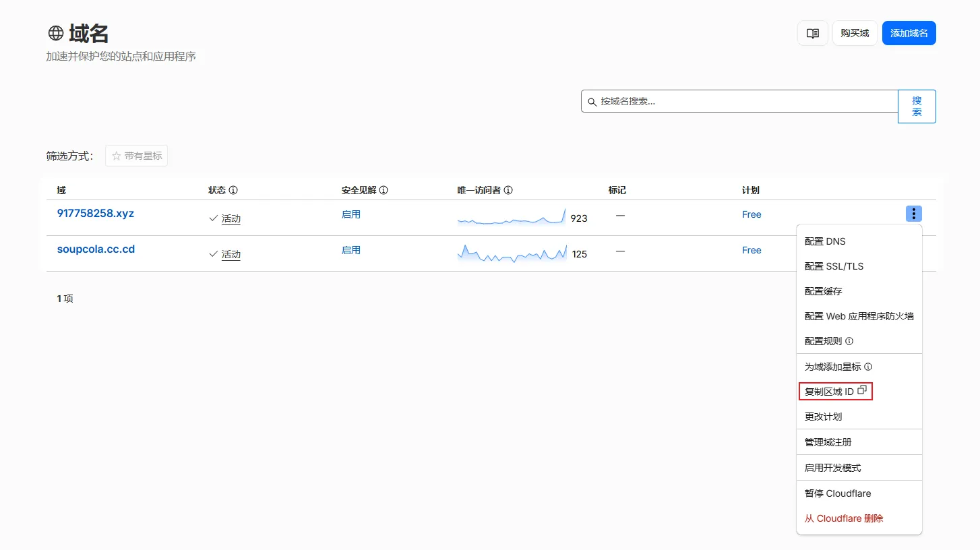The image size is (980, 550).
Task: Open the documentation book icon button
Action: (x=813, y=33)
